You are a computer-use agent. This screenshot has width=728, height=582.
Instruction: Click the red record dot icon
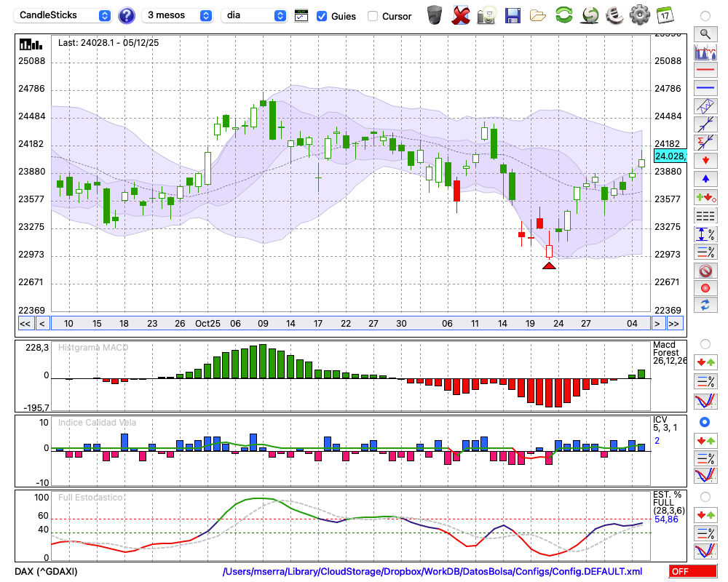705,288
